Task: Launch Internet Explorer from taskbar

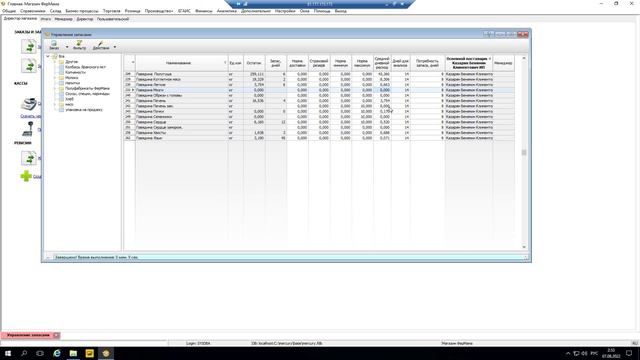Action: click(57, 353)
